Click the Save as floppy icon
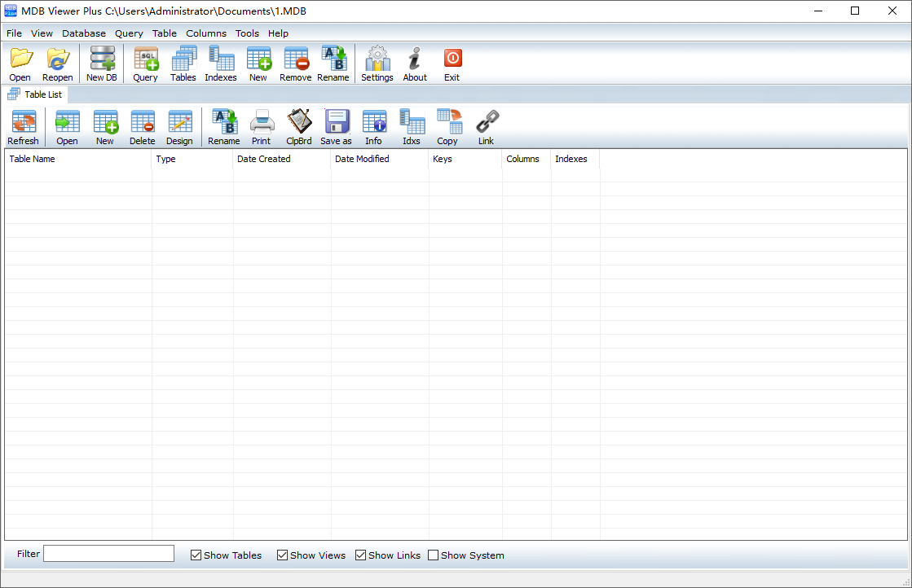Viewport: 912px width, 588px height. click(336, 127)
